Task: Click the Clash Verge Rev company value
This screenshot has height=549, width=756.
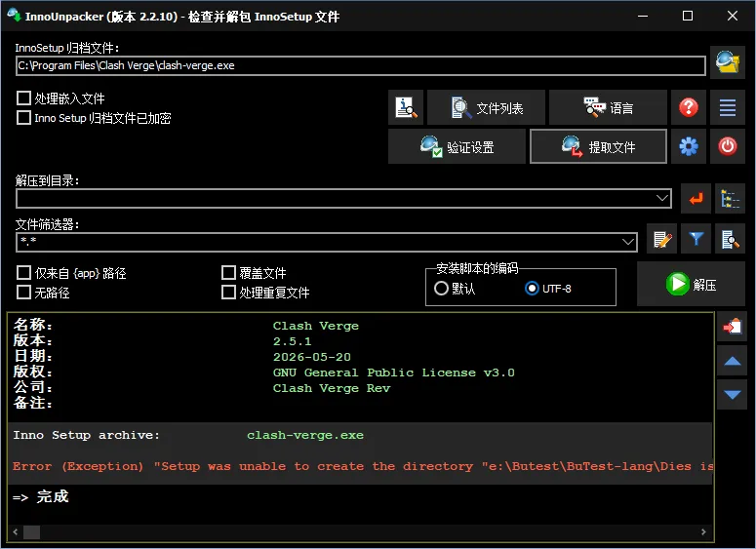Action: click(332, 388)
